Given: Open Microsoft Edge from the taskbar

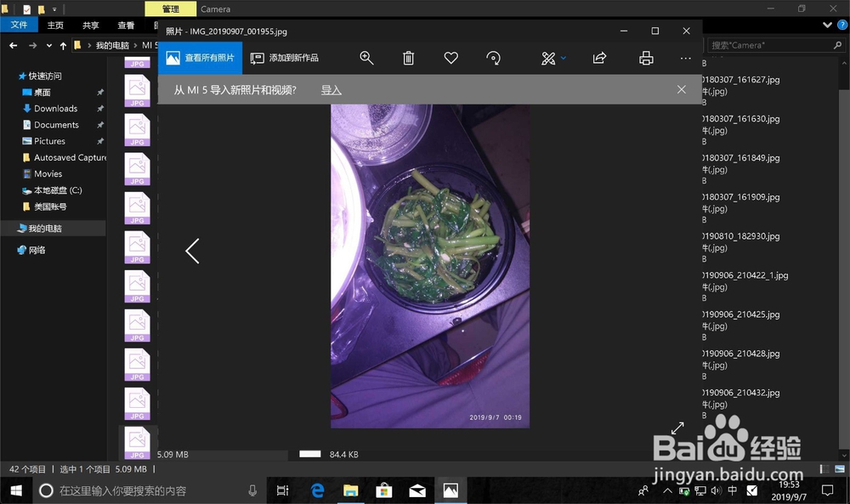Looking at the screenshot, I should pos(316,490).
